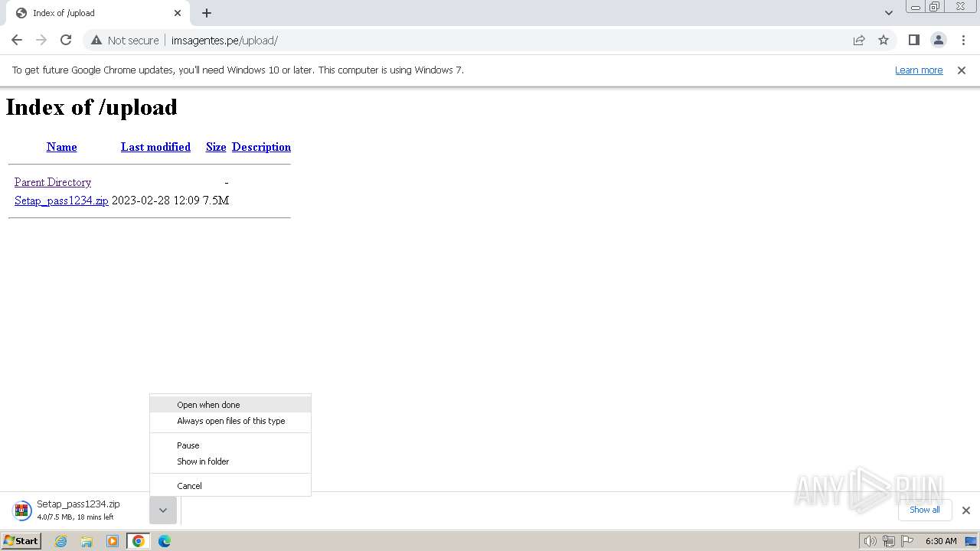
Task: Sort listing by Description
Action: [261, 147]
